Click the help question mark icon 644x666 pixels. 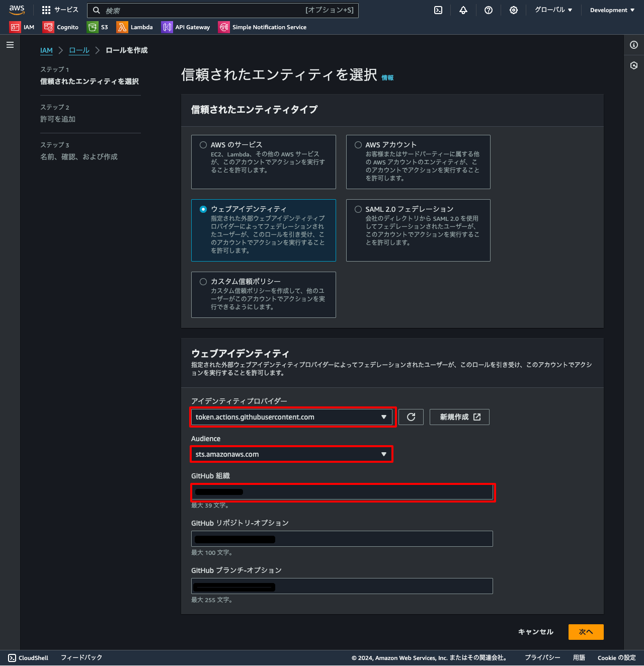pos(488,10)
